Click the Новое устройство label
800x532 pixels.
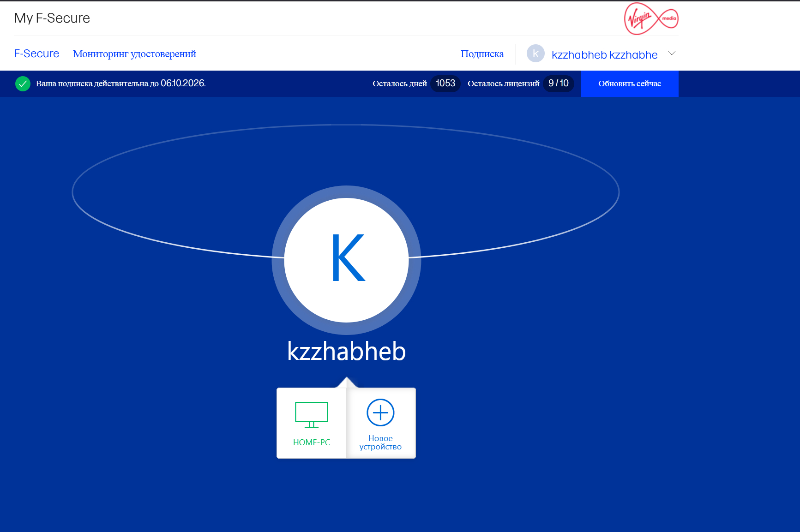(x=380, y=442)
